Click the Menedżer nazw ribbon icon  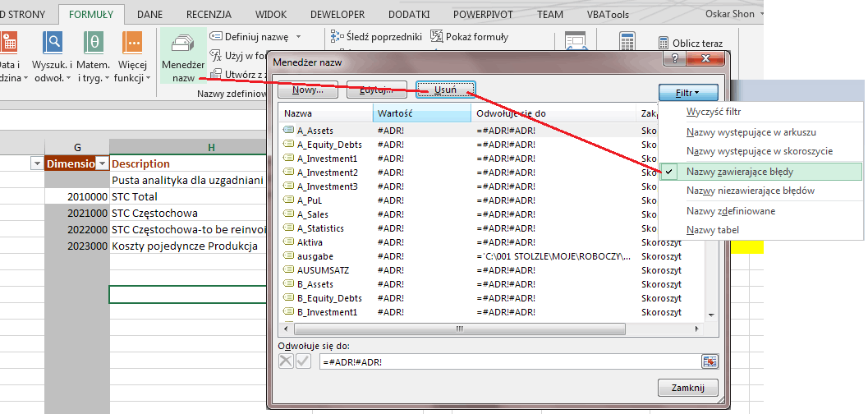pyautogui.click(x=183, y=44)
